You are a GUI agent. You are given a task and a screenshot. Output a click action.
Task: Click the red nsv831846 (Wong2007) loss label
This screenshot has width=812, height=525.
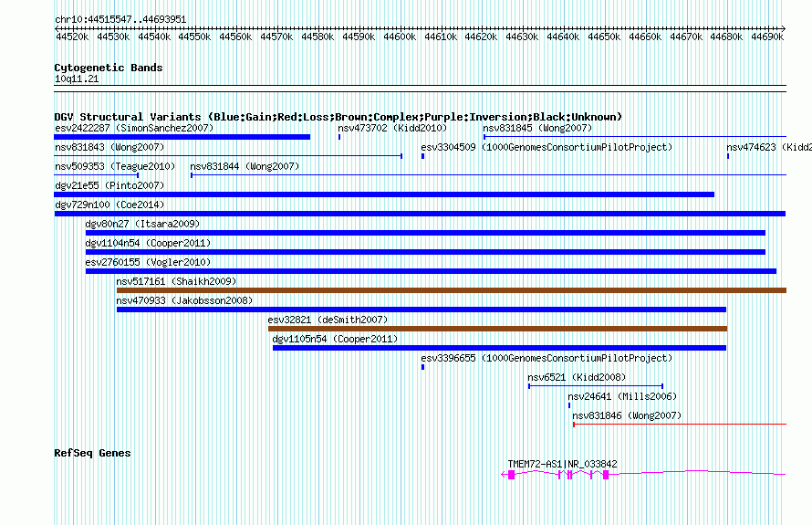coord(627,415)
